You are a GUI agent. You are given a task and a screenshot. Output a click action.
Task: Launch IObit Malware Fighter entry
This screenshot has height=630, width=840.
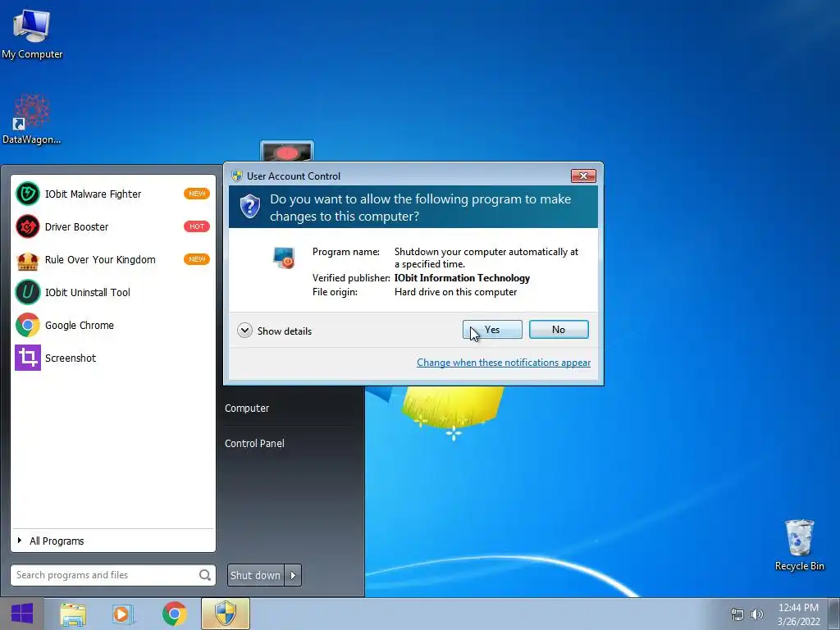pyautogui.click(x=113, y=194)
